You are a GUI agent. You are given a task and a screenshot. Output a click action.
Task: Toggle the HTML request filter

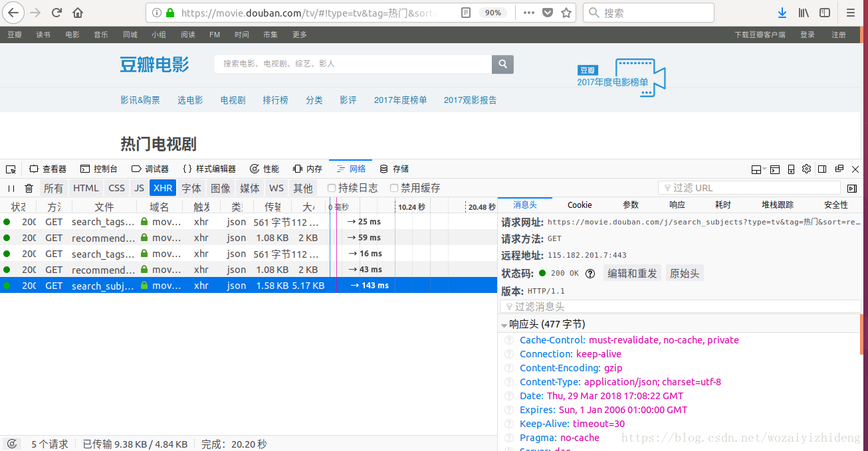tap(86, 188)
